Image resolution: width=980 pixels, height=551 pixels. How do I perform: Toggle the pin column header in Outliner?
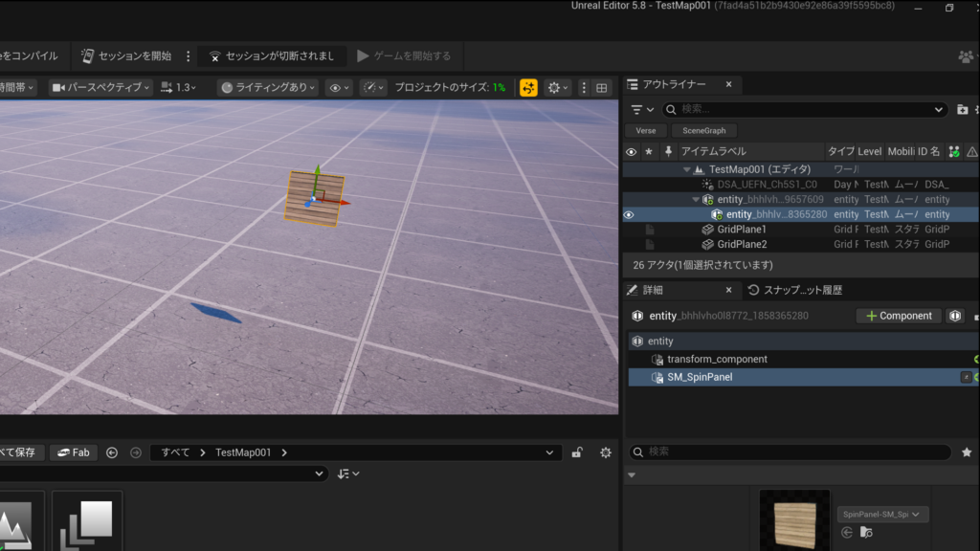[668, 151]
